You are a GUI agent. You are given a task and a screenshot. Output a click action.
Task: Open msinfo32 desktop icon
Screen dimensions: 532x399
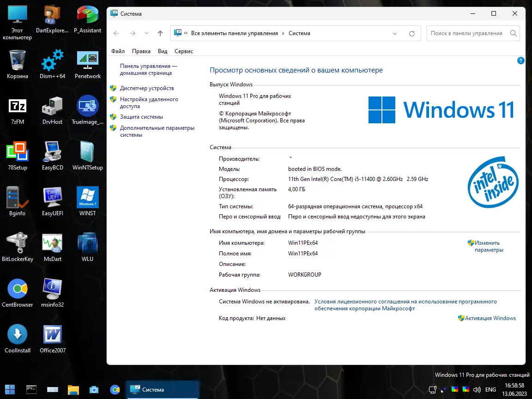pos(52,293)
